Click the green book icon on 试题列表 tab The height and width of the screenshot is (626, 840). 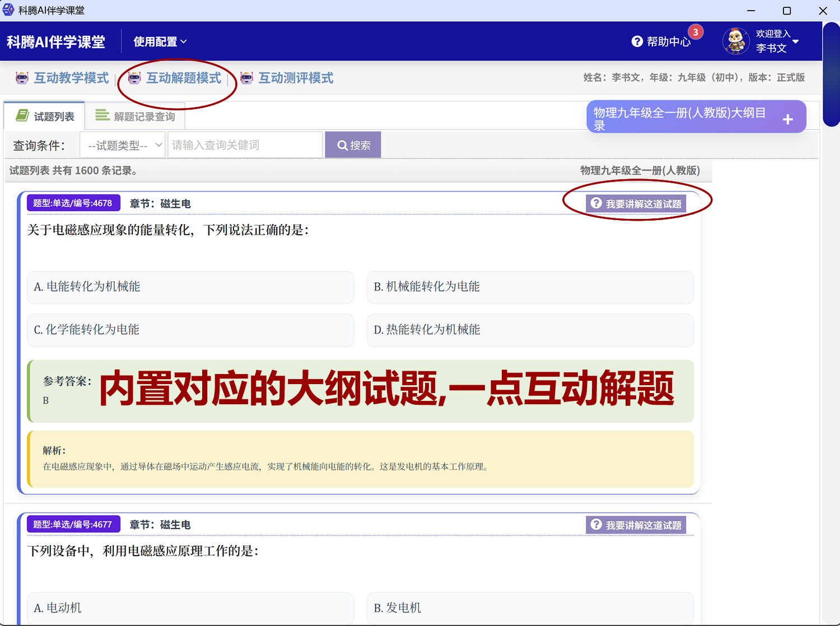coord(21,115)
